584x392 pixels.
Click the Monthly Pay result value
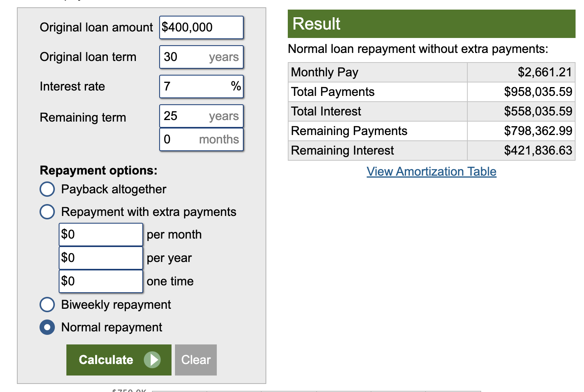point(544,72)
